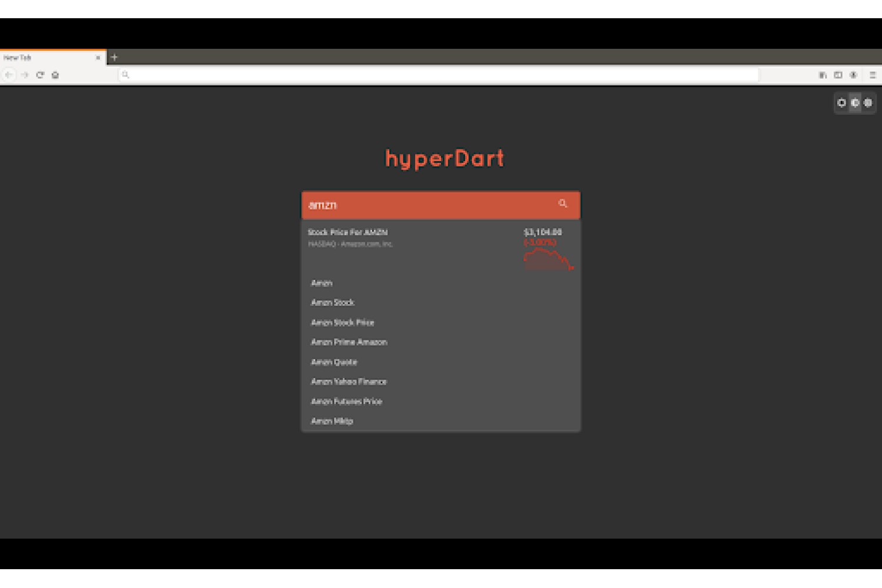Open the library icon in the browser toolbar
882x588 pixels.
click(x=823, y=75)
